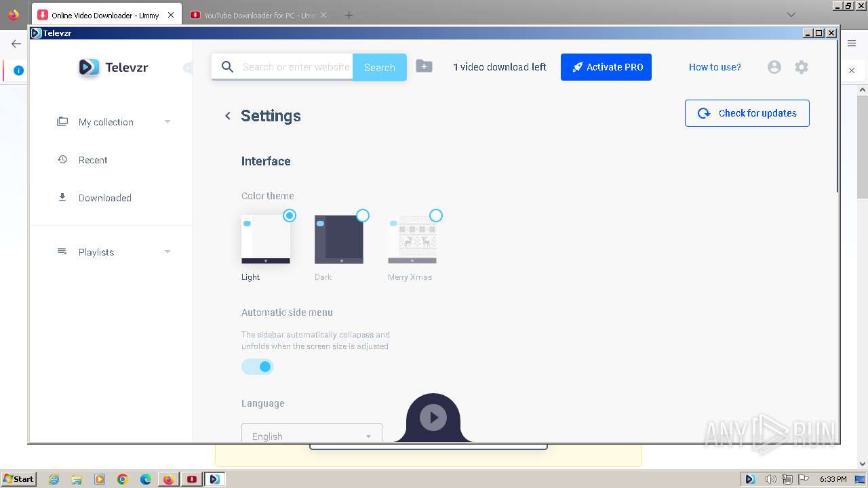Viewport: 868px width, 488px height.
Task: Open Edge from the taskbar
Action: coord(146,479)
